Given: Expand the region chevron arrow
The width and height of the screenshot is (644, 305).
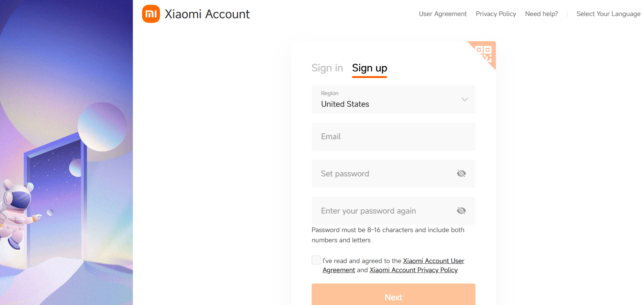Looking at the screenshot, I should [465, 99].
